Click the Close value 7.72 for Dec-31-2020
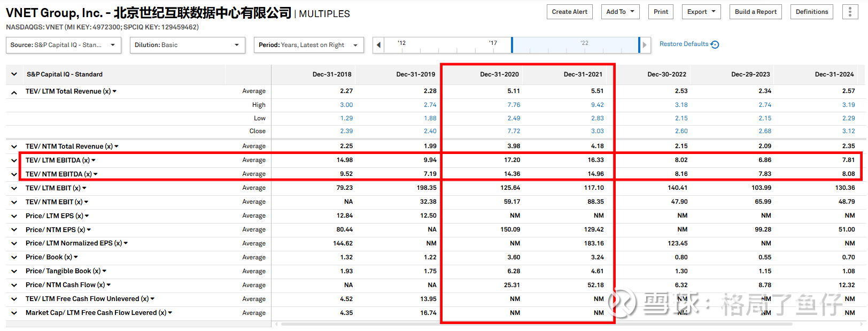The height and width of the screenshot is (331, 868). point(514,131)
